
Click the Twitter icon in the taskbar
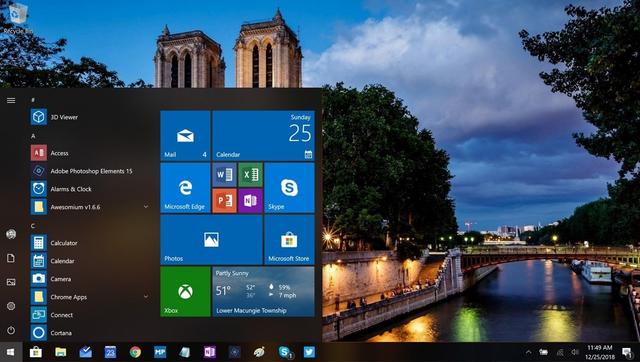pyautogui.click(x=309, y=352)
